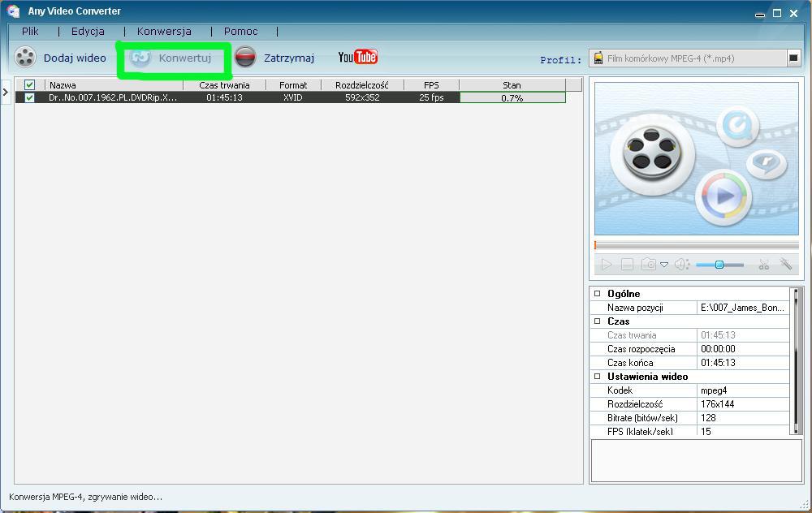The height and width of the screenshot is (513, 812).
Task: Click the Rozdzielczość column header
Action: 362,85
